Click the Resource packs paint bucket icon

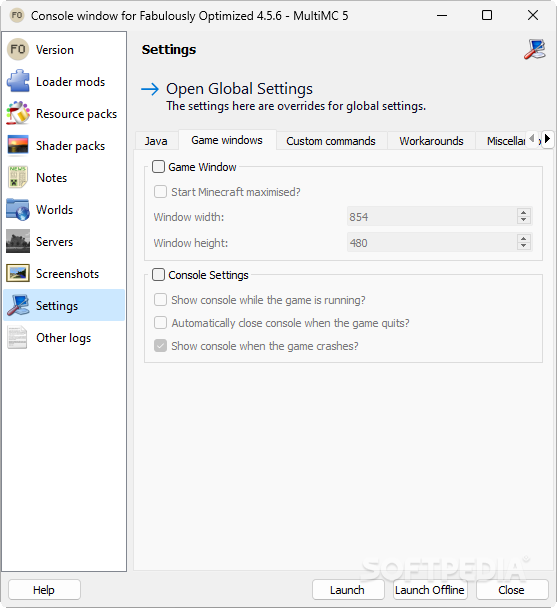tap(18, 114)
